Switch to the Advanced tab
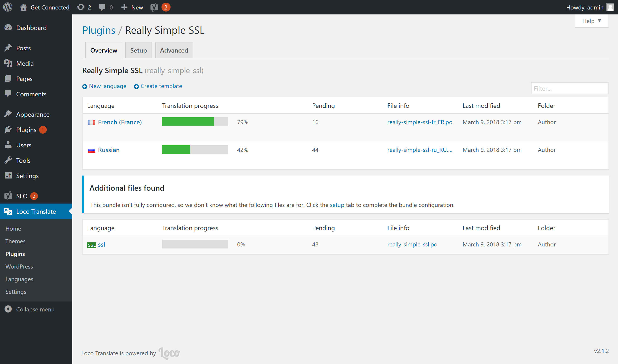This screenshot has width=618, height=364. pyautogui.click(x=174, y=50)
